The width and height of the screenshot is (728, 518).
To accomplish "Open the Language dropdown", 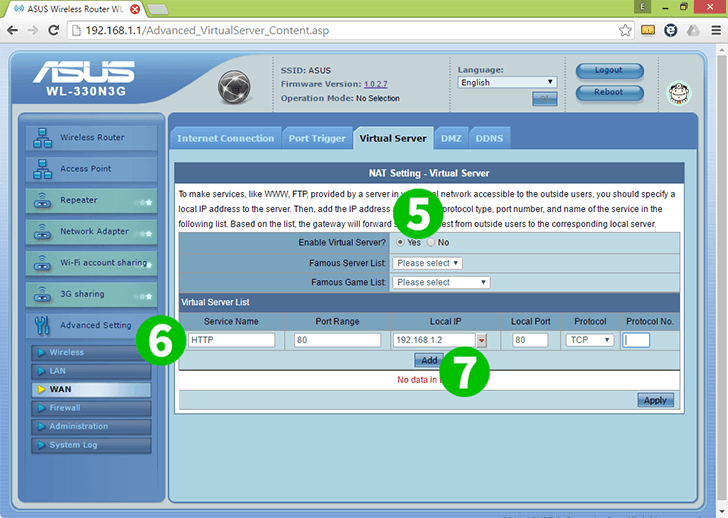I will pos(507,82).
